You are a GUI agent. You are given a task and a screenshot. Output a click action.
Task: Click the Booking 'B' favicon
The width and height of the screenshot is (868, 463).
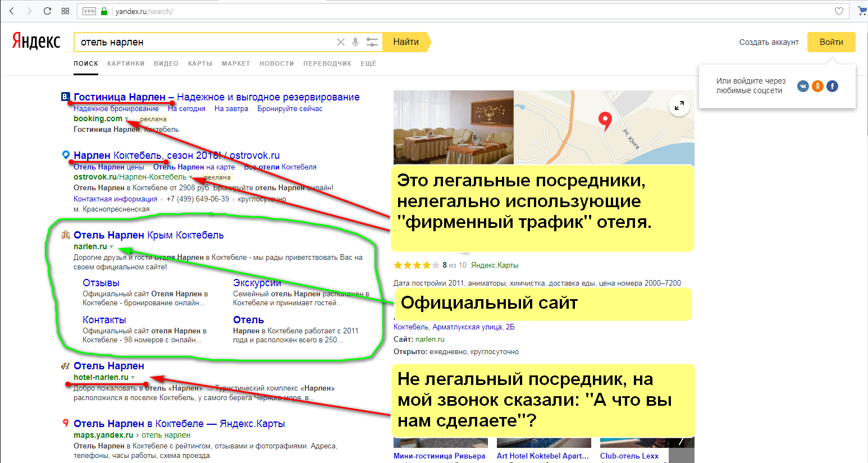[65, 97]
